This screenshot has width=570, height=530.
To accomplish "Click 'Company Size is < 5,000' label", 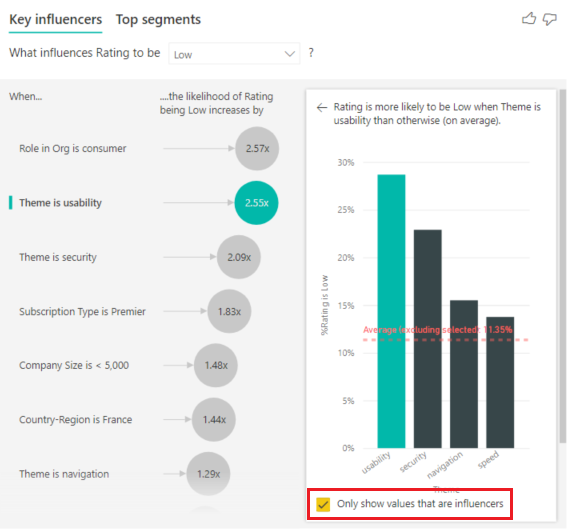I will point(74,365).
